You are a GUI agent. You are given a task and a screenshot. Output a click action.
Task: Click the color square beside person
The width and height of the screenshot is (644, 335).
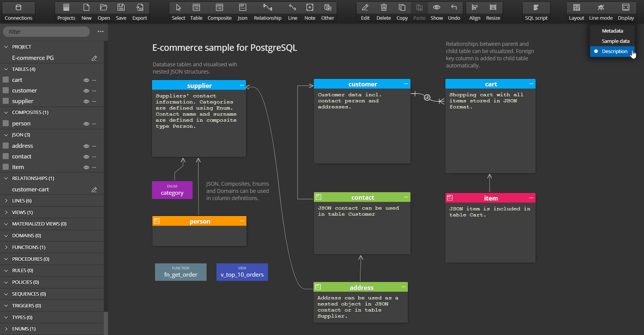[x=6, y=124]
